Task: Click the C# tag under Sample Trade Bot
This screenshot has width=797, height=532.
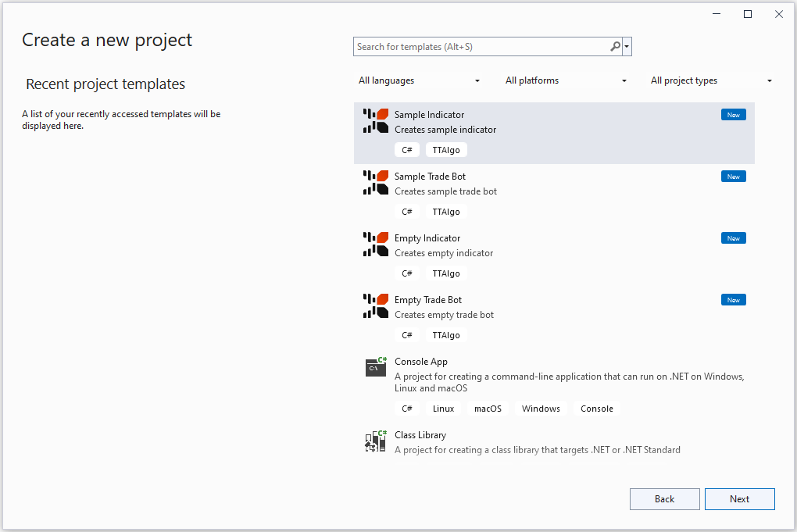Action: [407, 212]
